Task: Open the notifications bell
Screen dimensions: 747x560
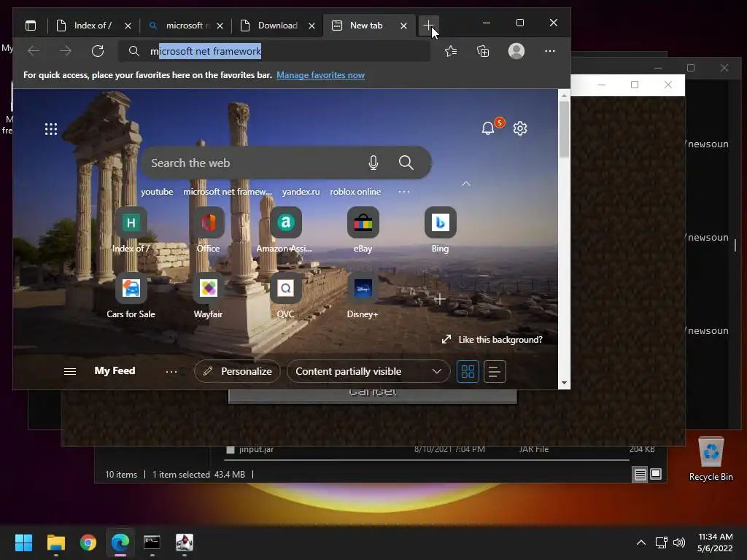Action: [x=488, y=128]
